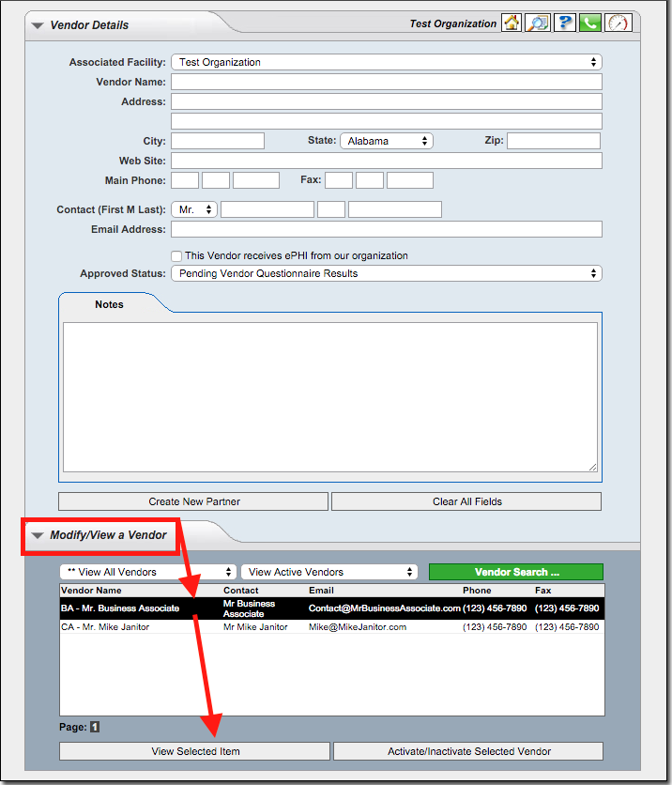Click the View Selected Item button

click(x=194, y=751)
